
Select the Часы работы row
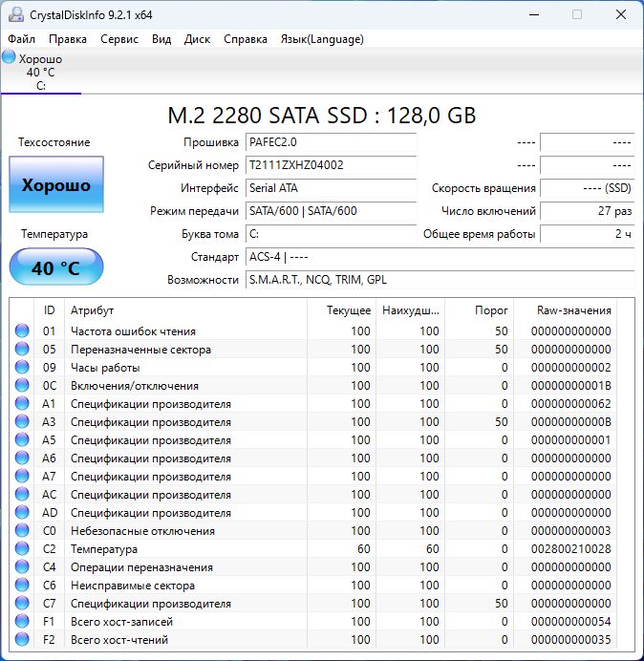coord(313,367)
